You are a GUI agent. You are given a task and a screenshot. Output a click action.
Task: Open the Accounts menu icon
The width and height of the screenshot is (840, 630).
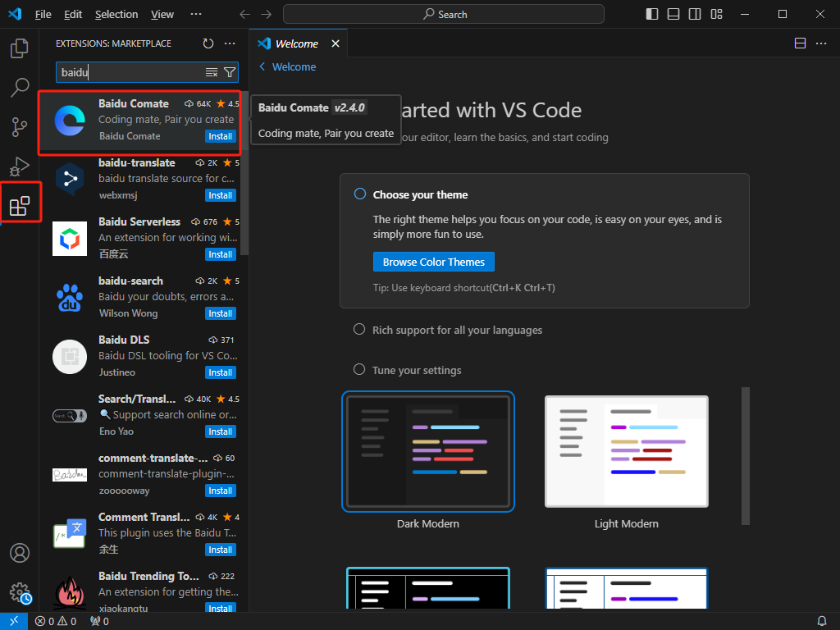point(20,553)
